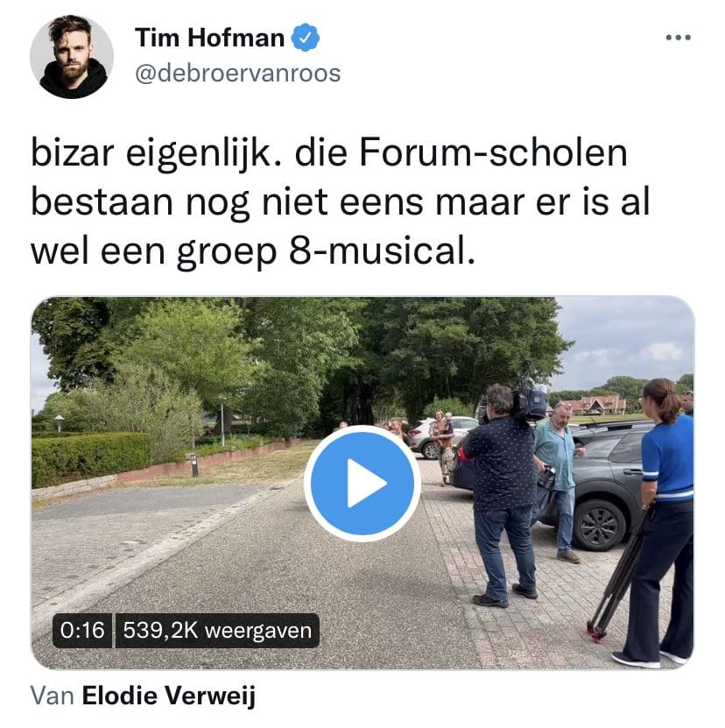Click the Tim Hofman display name
This screenshot has width=725, height=728.
click(209, 38)
